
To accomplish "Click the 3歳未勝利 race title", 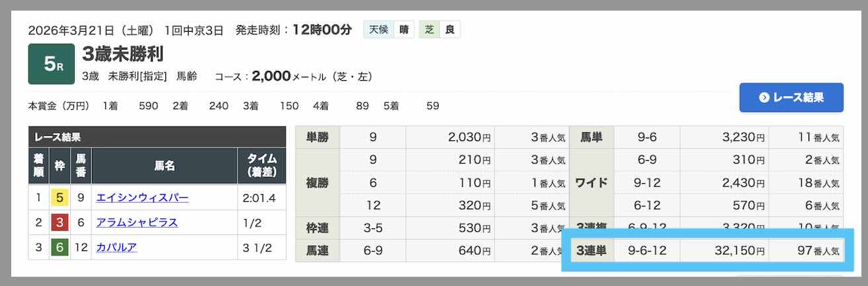I will [123, 53].
